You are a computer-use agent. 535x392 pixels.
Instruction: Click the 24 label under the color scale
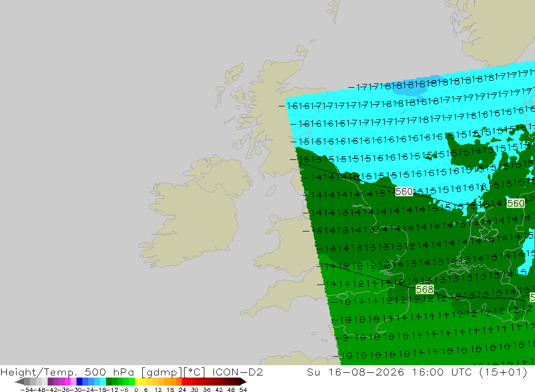click(x=182, y=390)
